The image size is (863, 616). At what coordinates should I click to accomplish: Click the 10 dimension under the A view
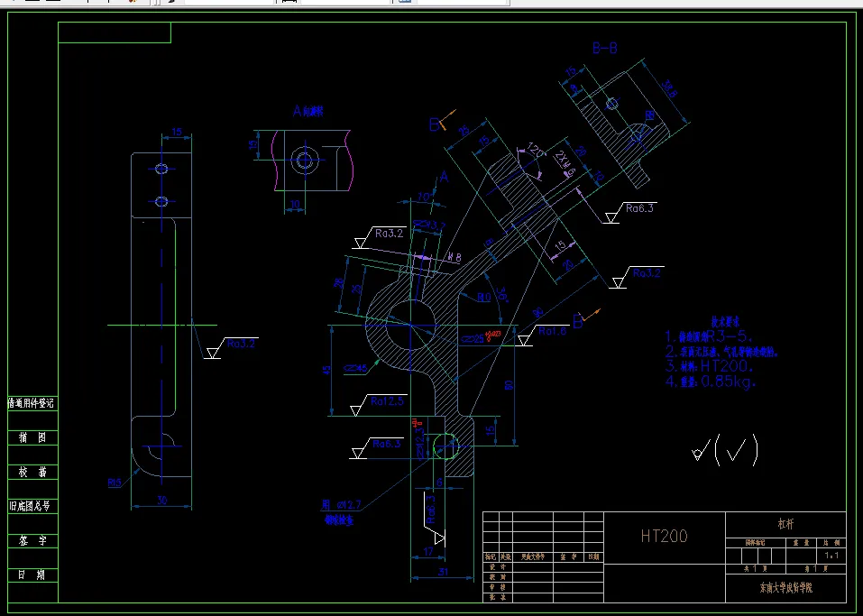(x=296, y=204)
